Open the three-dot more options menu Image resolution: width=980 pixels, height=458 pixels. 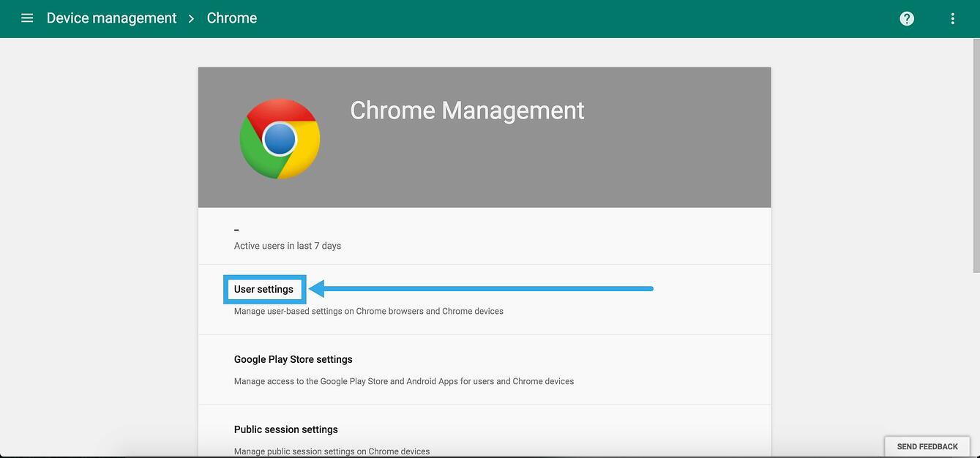(952, 18)
